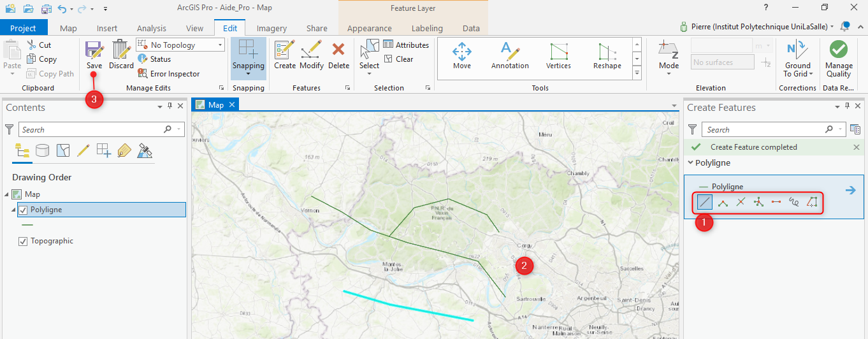The width and height of the screenshot is (868, 339).
Task: Open the Create features tool
Action: point(285,55)
